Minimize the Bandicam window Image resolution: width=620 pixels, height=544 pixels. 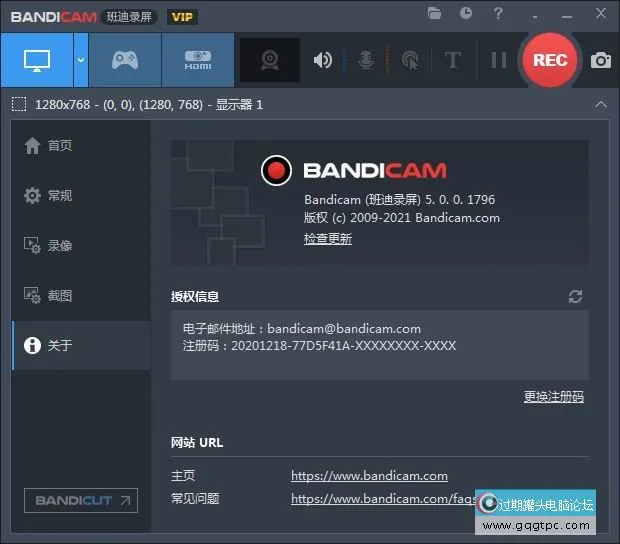pyautogui.click(x=567, y=17)
